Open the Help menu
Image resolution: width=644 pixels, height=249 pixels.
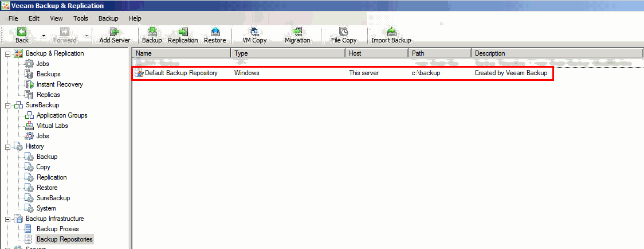tap(135, 18)
